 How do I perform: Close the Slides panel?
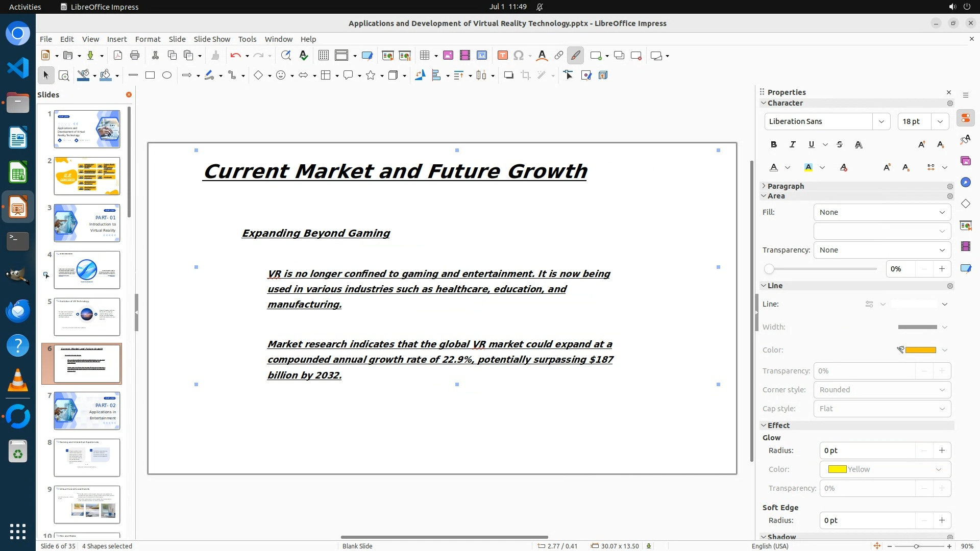[129, 95]
